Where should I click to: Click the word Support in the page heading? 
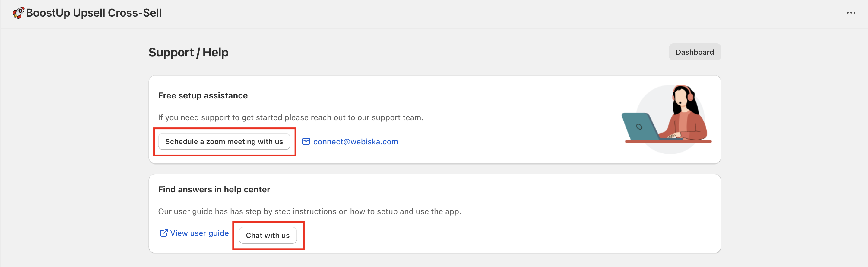click(171, 52)
